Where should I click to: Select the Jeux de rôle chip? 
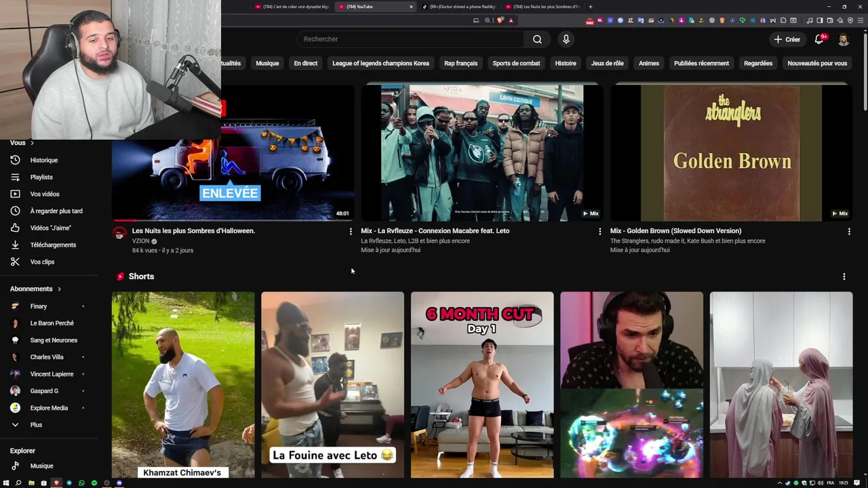608,63
